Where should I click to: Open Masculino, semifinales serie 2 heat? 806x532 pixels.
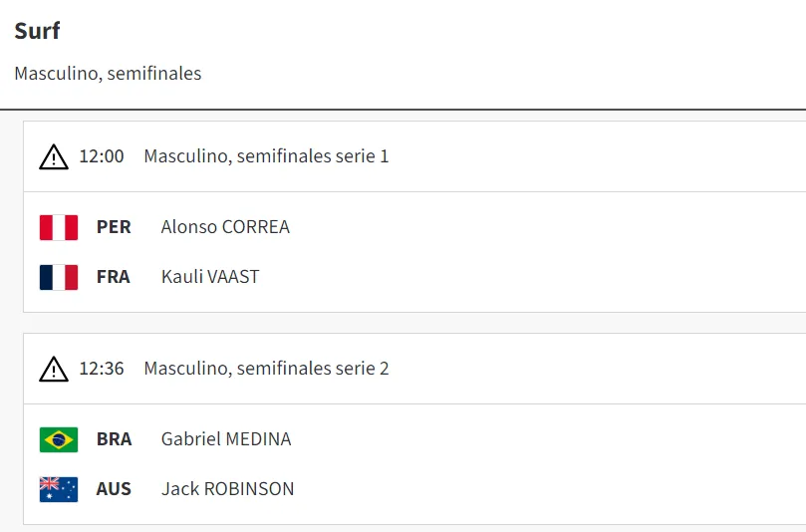[266, 369]
